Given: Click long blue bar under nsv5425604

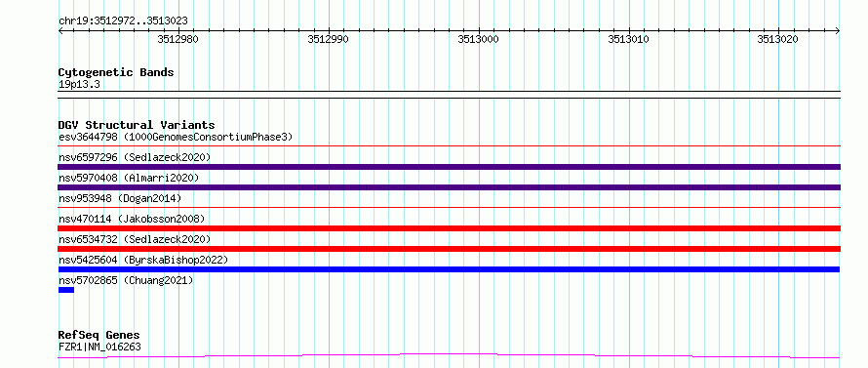Looking at the screenshot, I should [449, 269].
